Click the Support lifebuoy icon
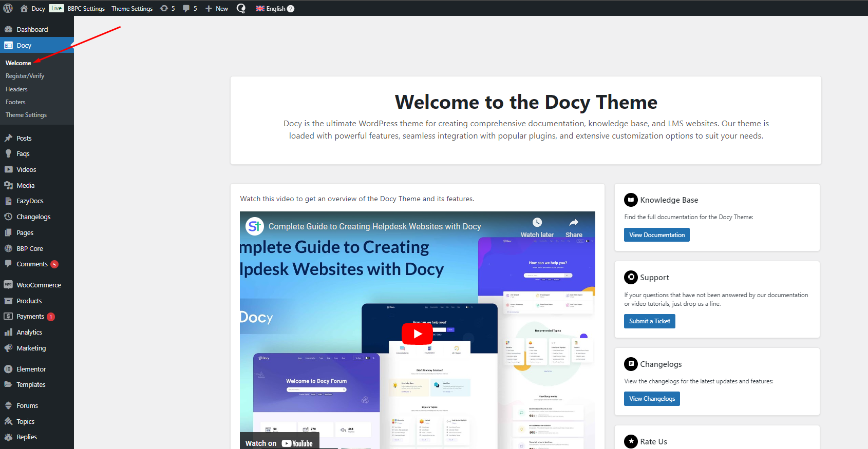868x449 pixels. click(x=631, y=277)
